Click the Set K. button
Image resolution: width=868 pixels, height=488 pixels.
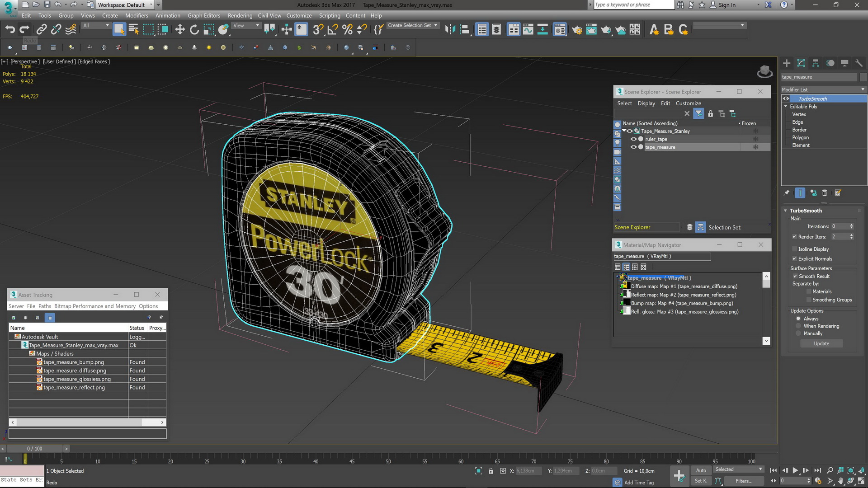[701, 481]
